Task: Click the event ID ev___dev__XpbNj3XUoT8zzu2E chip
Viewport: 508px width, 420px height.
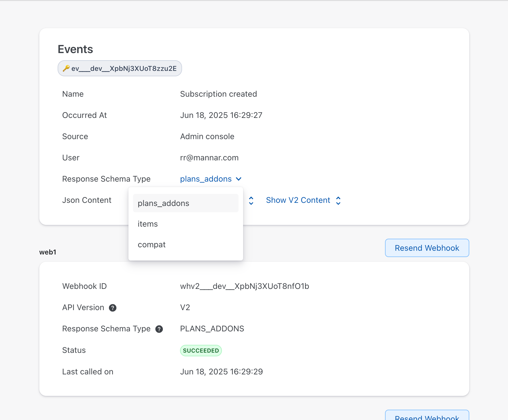Action: coord(124,68)
